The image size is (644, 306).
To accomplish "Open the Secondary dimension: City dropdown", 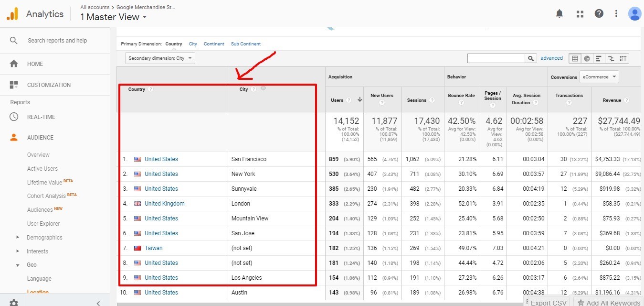I will (160, 58).
